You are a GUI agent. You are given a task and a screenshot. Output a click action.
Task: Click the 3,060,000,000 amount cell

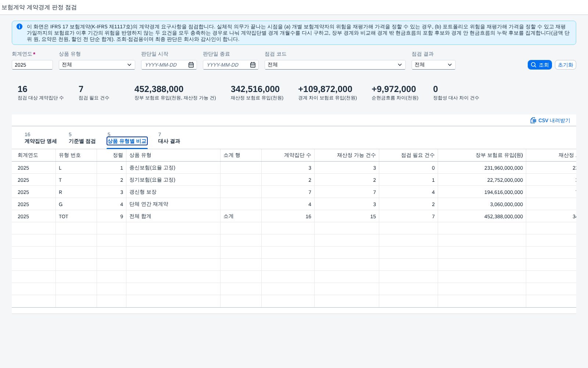[482, 204]
